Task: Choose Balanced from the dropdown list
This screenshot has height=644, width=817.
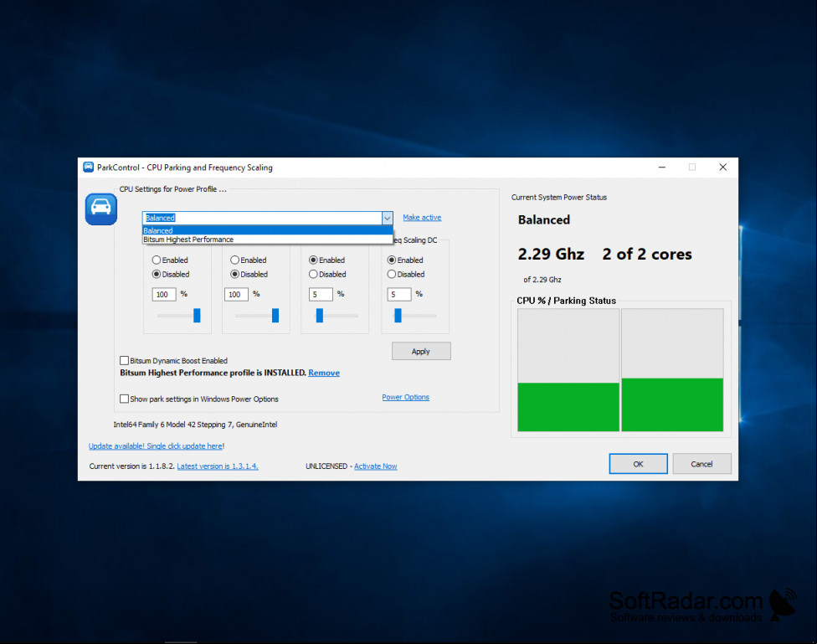Action: click(267, 230)
